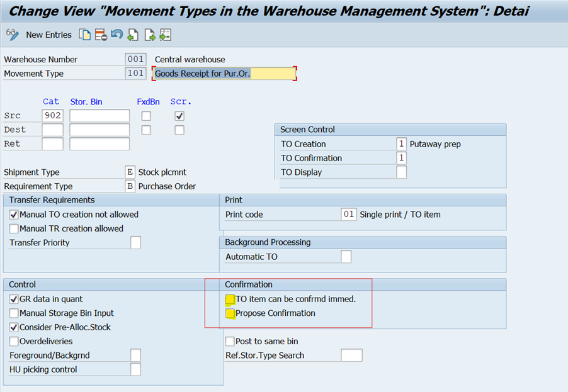This screenshot has height=392, width=568.
Task: Click the Display/Change toggle glasses-pencil icon
Action: pos(11,35)
